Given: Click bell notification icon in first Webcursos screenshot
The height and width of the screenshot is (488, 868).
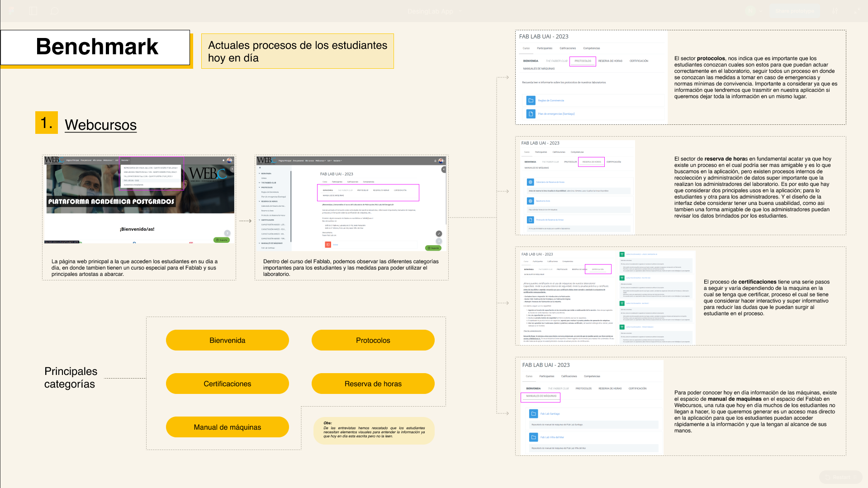Looking at the screenshot, I should click(223, 160).
